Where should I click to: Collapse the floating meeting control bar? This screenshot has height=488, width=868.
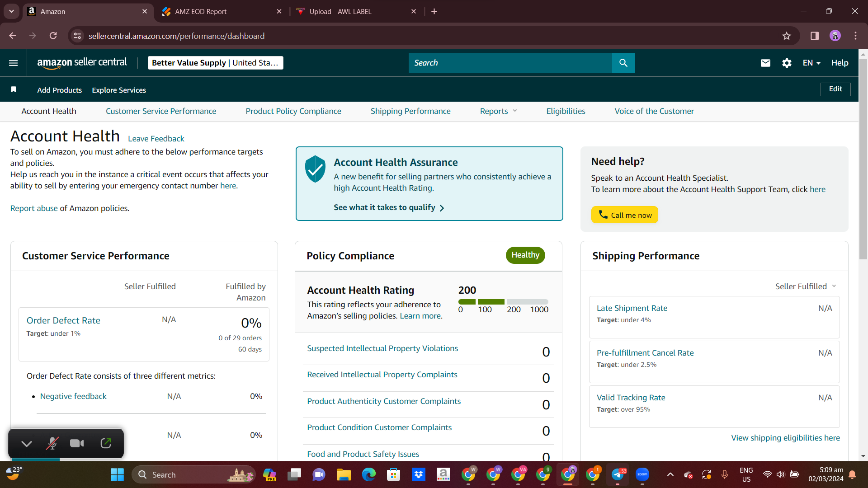click(x=27, y=444)
